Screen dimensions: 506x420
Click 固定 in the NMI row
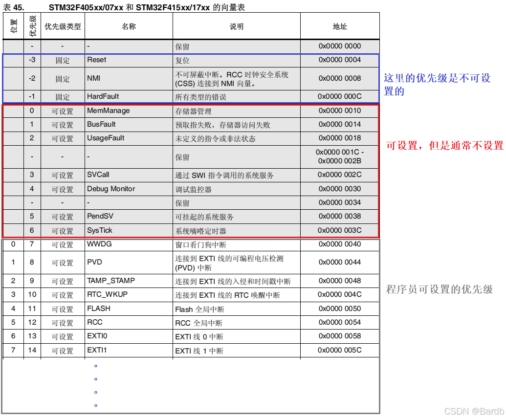(63, 79)
